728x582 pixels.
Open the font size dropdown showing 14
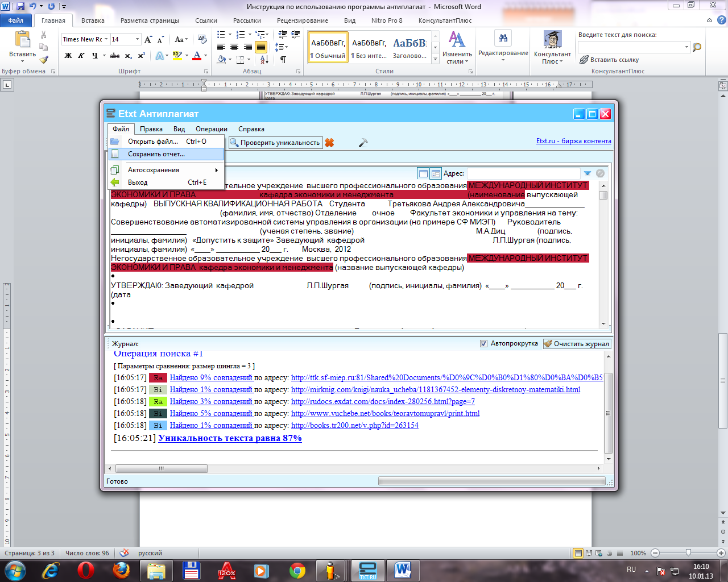(x=137, y=39)
